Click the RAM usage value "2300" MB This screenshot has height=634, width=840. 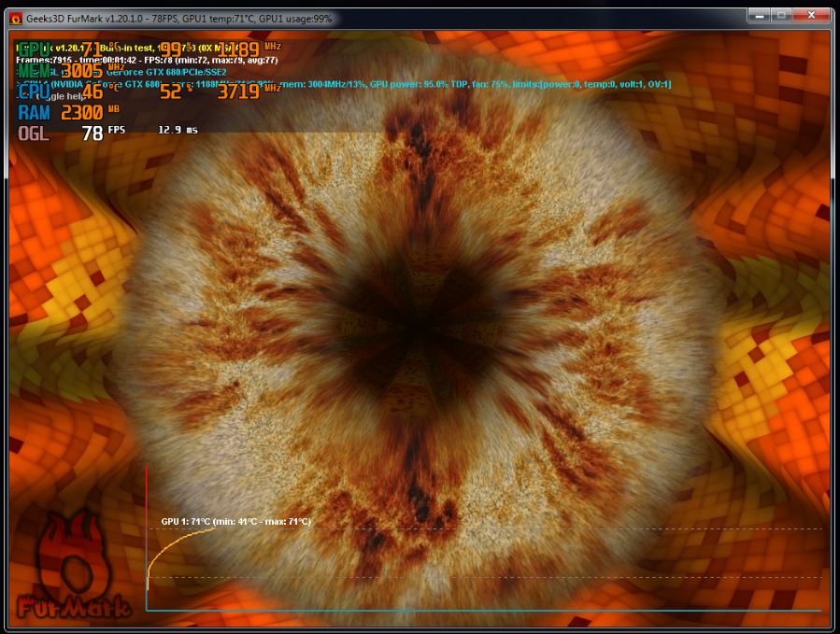(x=81, y=112)
